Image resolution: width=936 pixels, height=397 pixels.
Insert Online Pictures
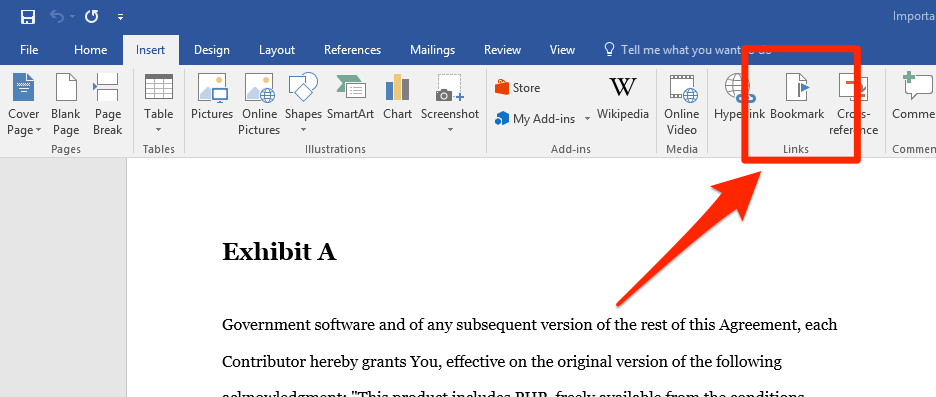pyautogui.click(x=259, y=105)
